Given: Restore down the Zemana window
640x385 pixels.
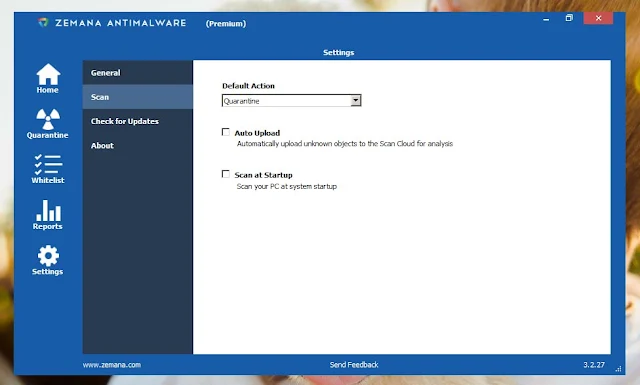Looking at the screenshot, I should pyautogui.click(x=569, y=18).
